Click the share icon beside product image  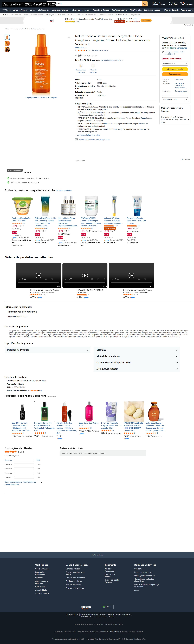click(69, 38)
